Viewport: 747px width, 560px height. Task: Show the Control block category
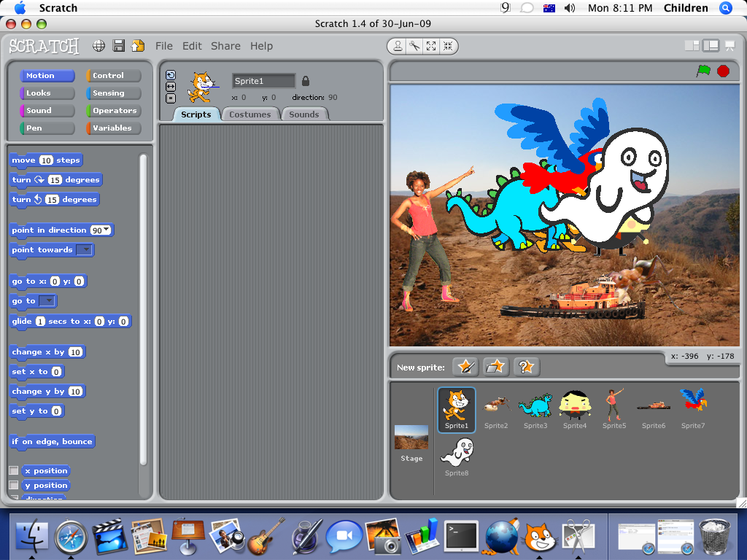(114, 75)
